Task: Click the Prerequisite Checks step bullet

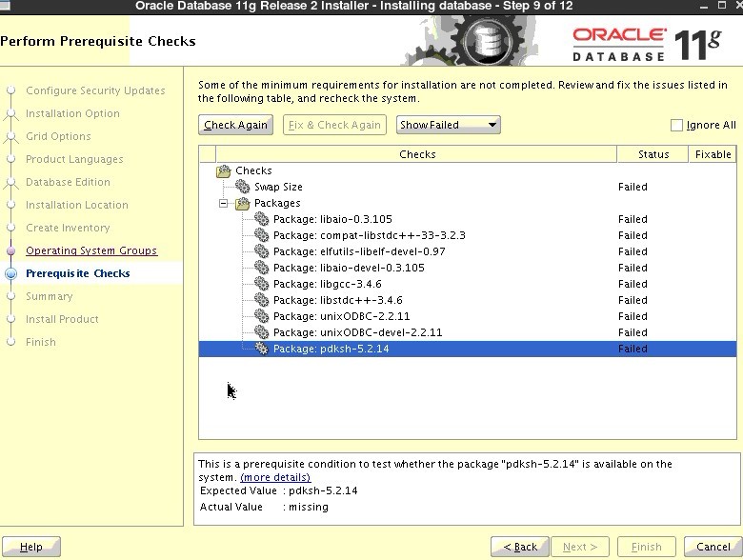Action: pos(10,273)
